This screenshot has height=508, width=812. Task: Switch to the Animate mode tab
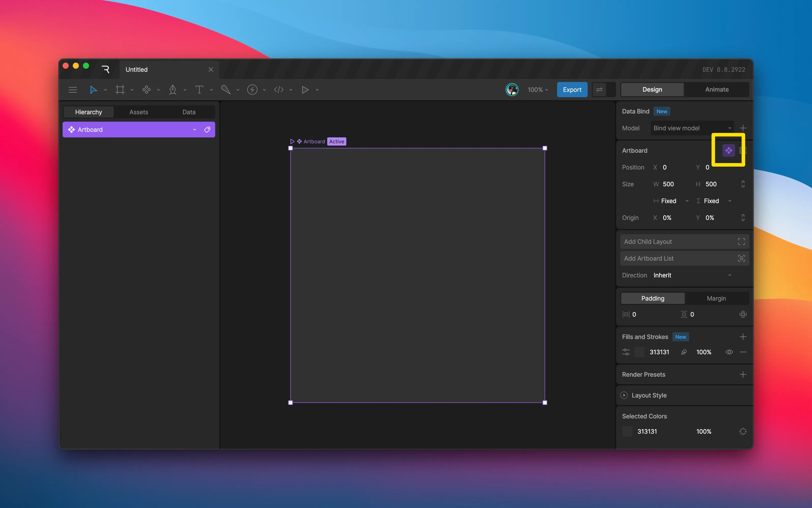click(x=717, y=90)
